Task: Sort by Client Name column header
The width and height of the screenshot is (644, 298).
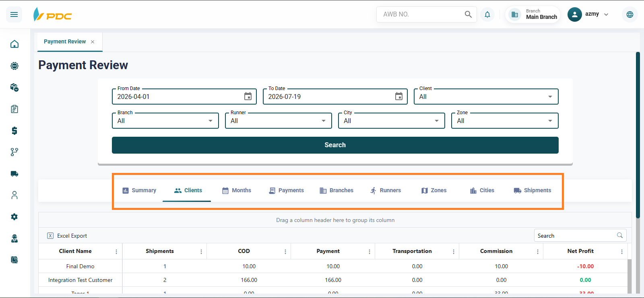Action: [75, 251]
